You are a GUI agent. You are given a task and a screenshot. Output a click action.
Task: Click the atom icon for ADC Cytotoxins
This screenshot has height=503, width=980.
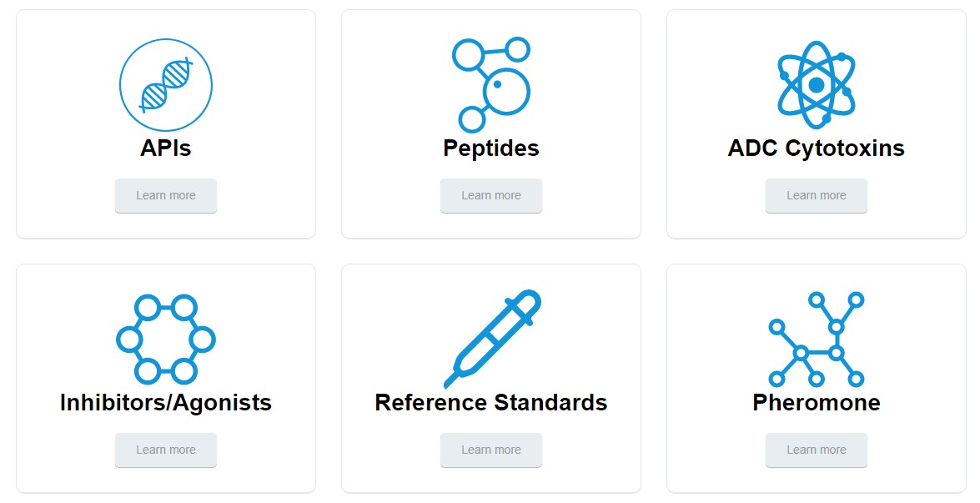pos(816,85)
